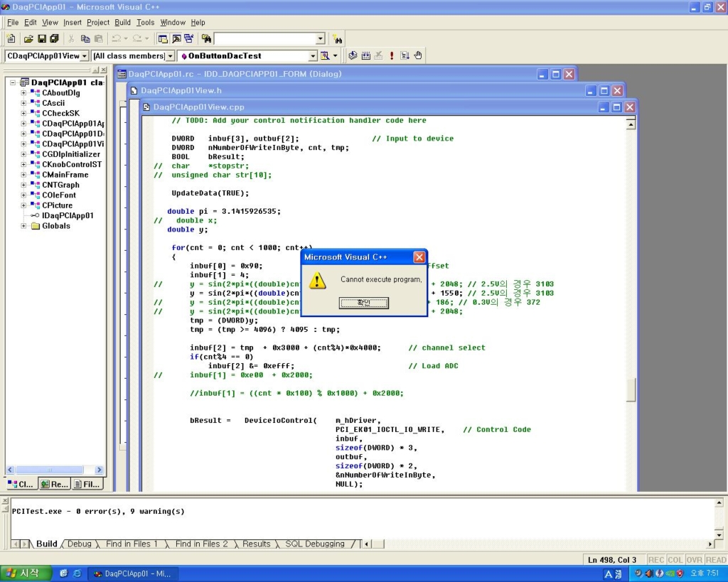The width and height of the screenshot is (728, 582).
Task: Open the Build menu
Action: 122,22
